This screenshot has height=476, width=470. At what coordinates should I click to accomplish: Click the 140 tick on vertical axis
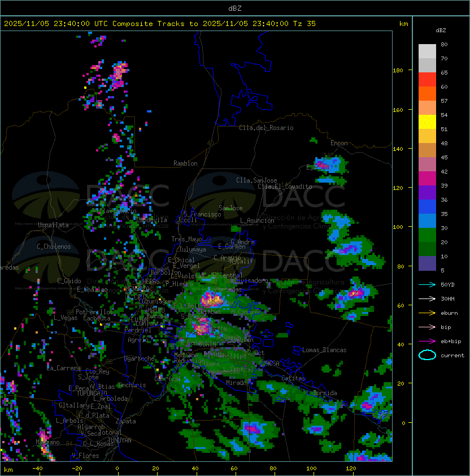pyautogui.click(x=398, y=149)
